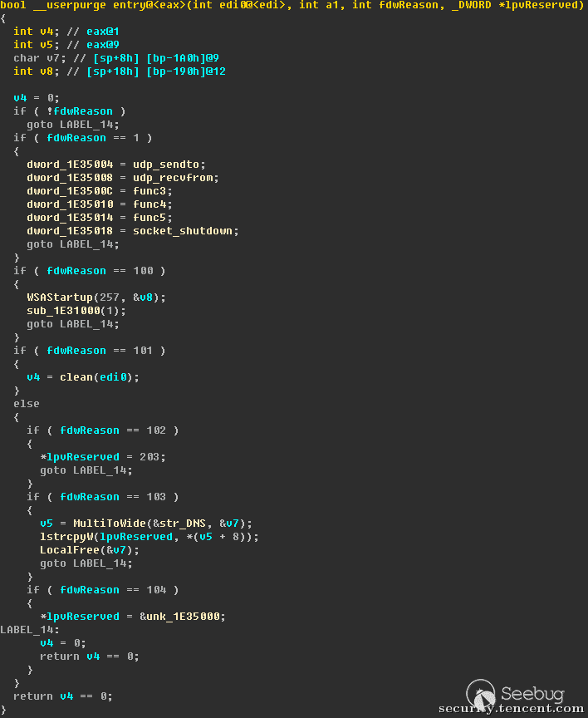This screenshot has width=588, height=718.
Task: Click func5 in the assignment
Action: pyautogui.click(x=149, y=218)
